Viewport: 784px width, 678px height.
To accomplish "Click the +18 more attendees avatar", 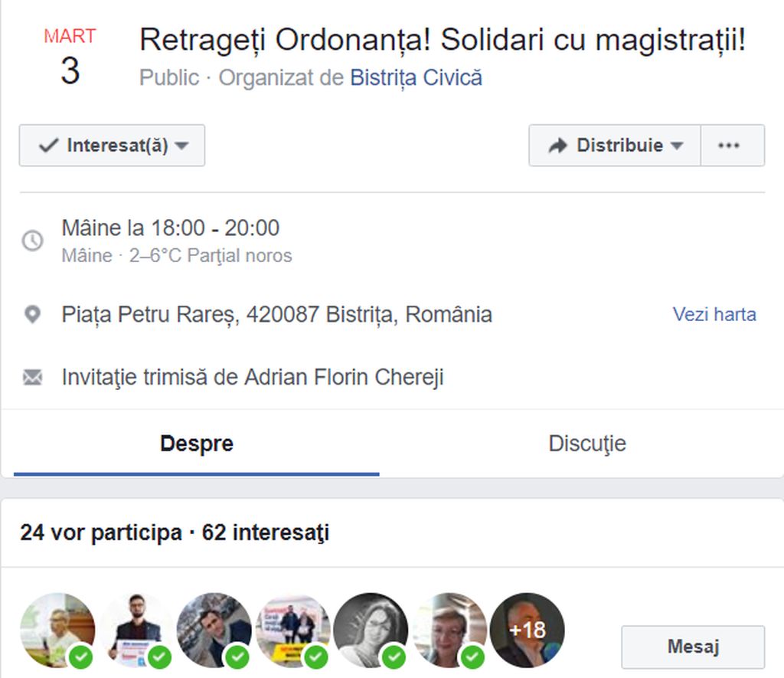I will 527,631.
